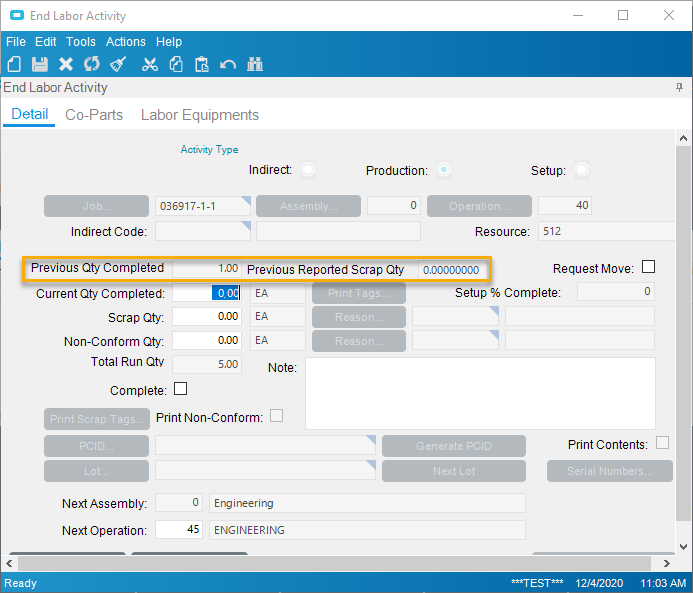
Task: Open the Actions menu
Action: 126,42
